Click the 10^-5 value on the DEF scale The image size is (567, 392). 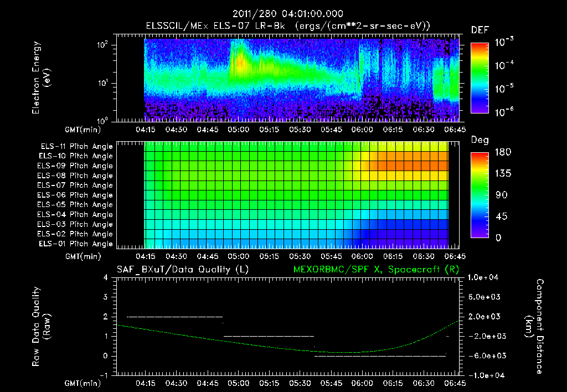pyautogui.click(x=504, y=89)
